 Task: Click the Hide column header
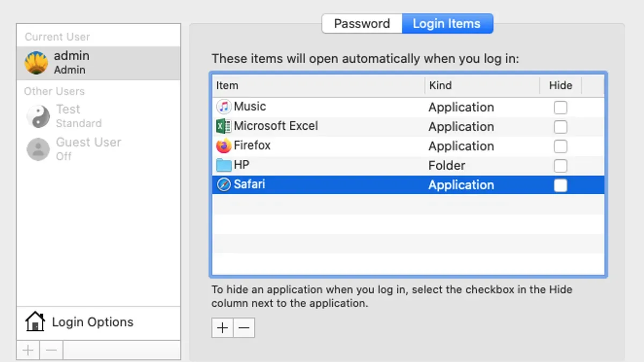pyautogui.click(x=560, y=85)
